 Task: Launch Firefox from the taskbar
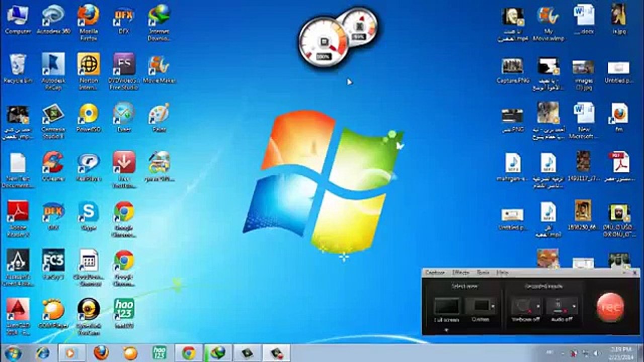tap(101, 353)
